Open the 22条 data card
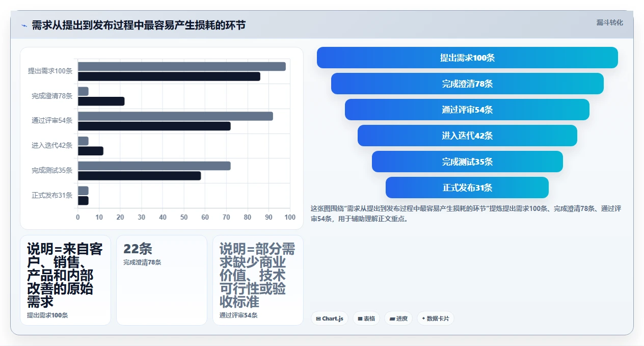 point(162,280)
